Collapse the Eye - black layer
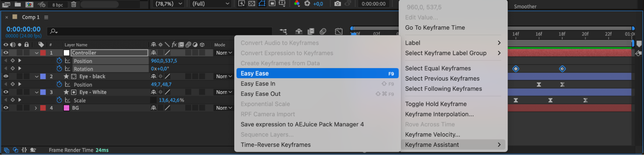Image resolution: width=644 pixels, height=155 pixels. [x=36, y=77]
